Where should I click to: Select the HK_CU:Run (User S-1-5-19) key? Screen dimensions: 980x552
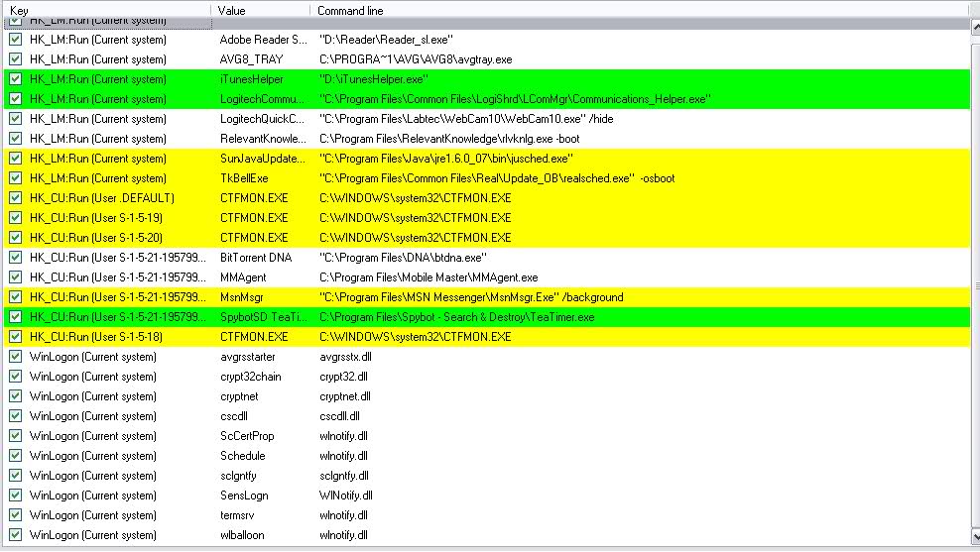click(x=96, y=218)
